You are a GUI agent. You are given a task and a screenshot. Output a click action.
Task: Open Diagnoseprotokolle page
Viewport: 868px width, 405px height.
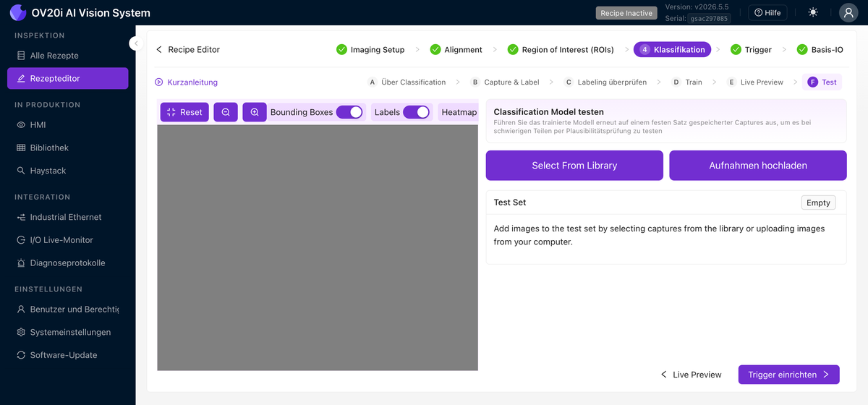[68, 263]
